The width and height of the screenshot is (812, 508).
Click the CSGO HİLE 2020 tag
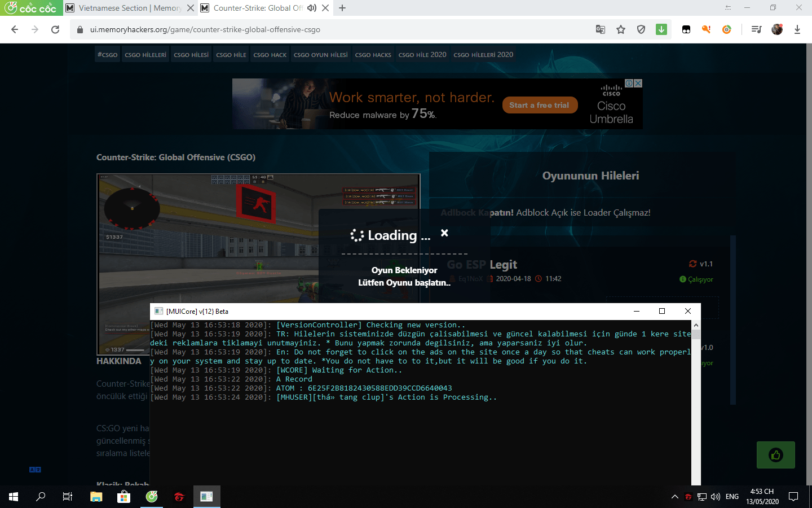point(422,55)
